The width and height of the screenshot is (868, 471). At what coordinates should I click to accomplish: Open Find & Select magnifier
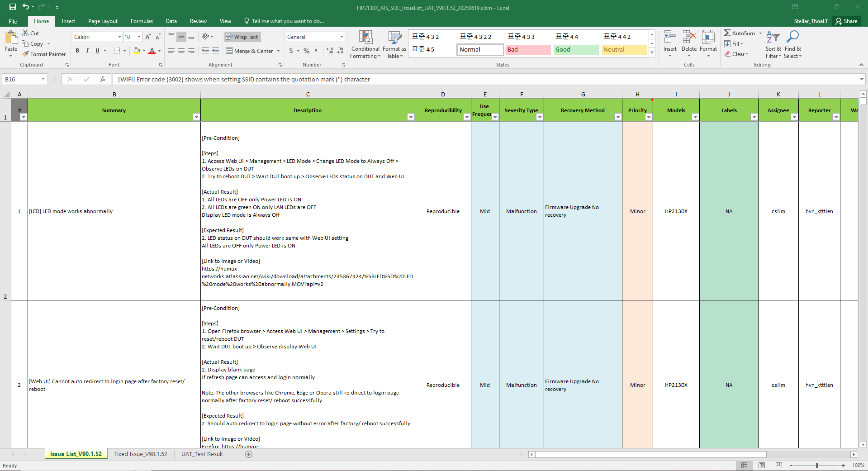792,44
